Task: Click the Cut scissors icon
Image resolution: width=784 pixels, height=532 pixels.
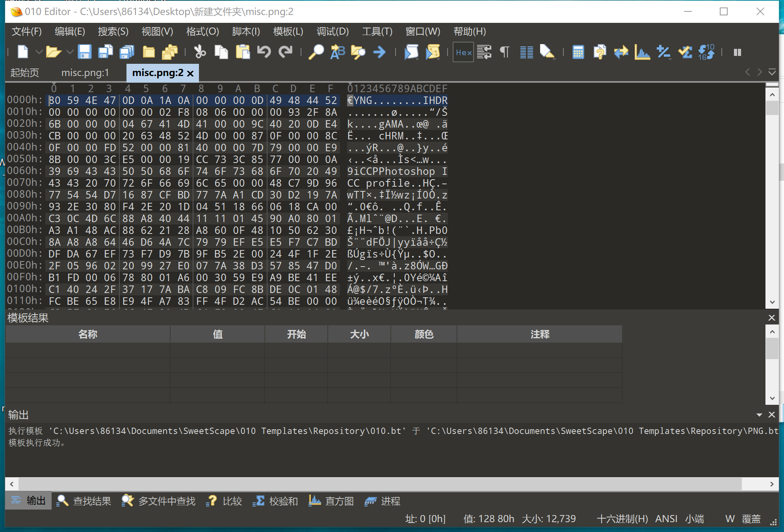Action: 200,52
